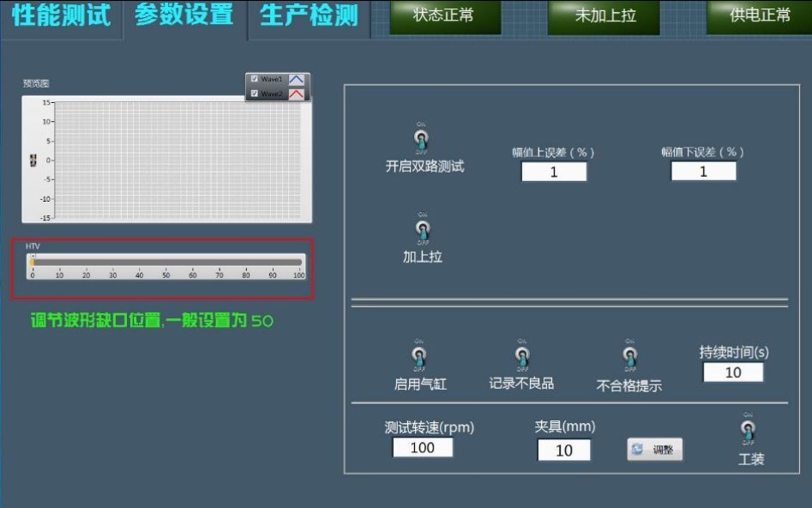Flip the 开启双路测试 toggle switch
The height and width of the screenshot is (508, 812).
point(421,137)
